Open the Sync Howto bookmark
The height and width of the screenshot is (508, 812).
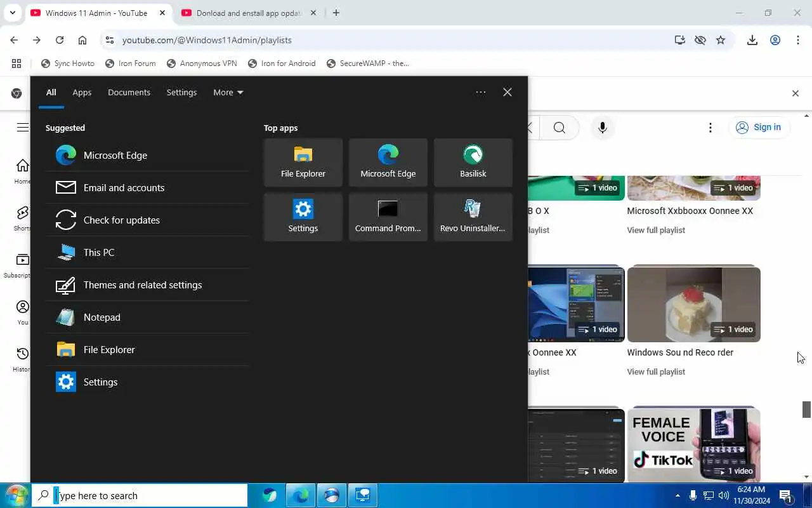point(67,63)
